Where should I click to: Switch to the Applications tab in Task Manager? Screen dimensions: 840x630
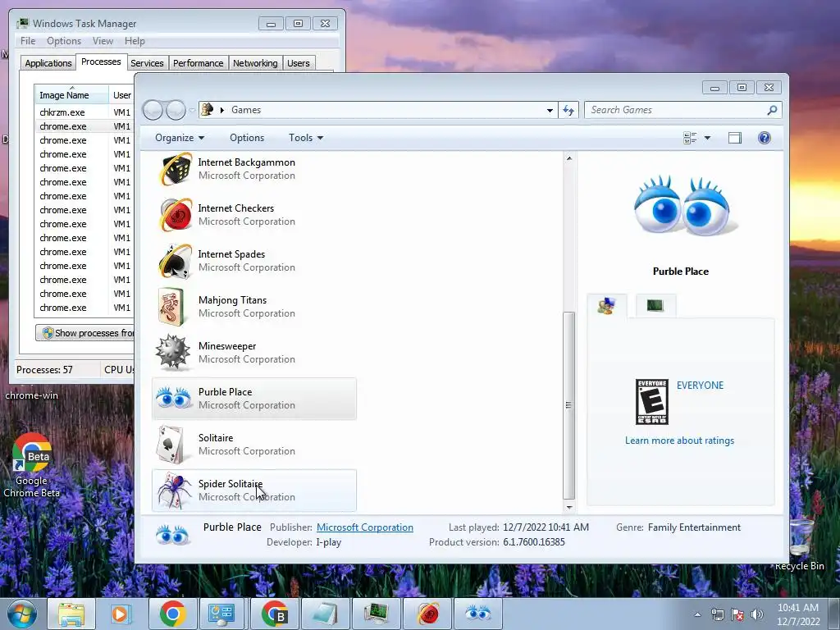[48, 63]
